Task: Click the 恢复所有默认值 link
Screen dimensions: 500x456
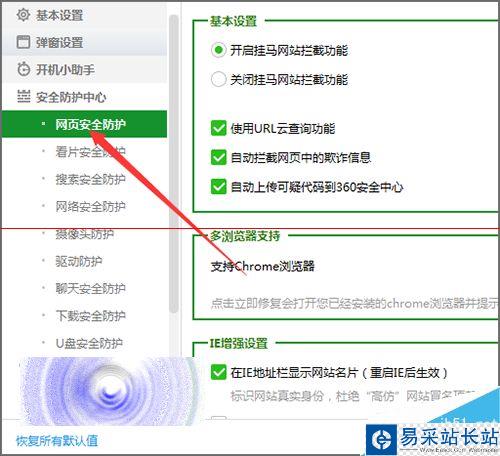Action: point(57,441)
